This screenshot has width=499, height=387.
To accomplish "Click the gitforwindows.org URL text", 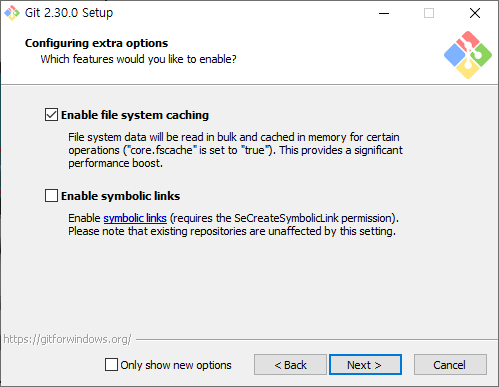I will click(x=67, y=339).
